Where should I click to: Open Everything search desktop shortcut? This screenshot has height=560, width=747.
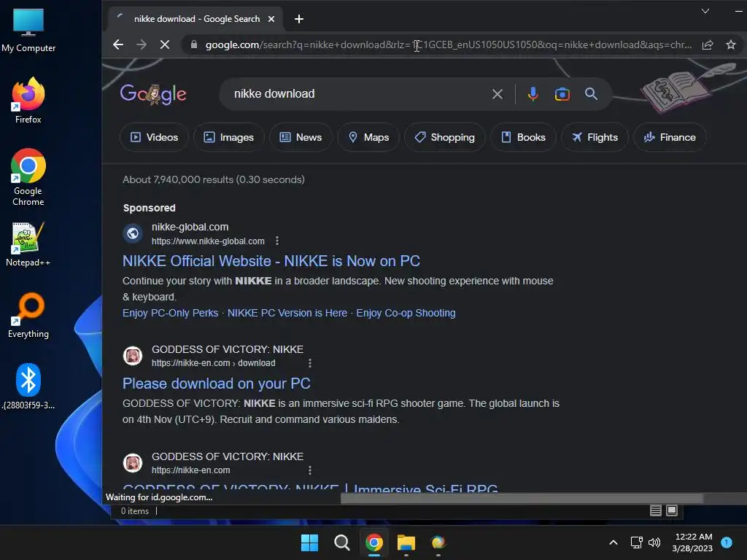[28, 316]
